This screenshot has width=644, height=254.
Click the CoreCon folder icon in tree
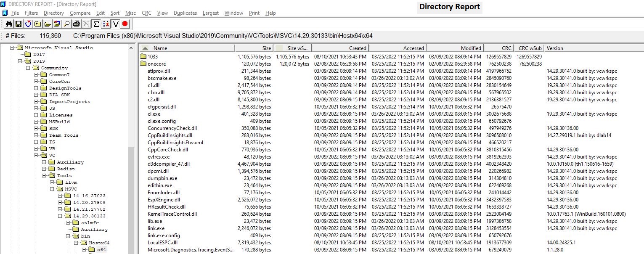click(x=44, y=82)
